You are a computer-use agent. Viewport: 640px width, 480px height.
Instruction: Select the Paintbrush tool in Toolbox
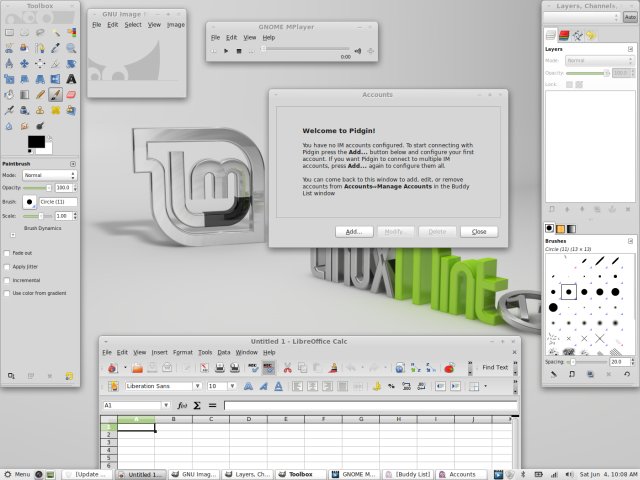(56, 95)
